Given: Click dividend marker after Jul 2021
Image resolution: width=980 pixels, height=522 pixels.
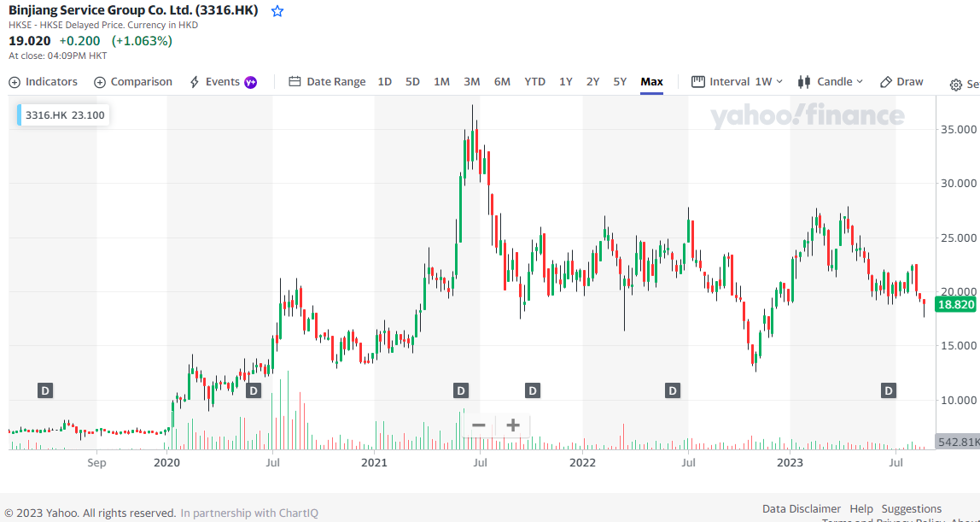Looking at the screenshot, I should point(533,391).
